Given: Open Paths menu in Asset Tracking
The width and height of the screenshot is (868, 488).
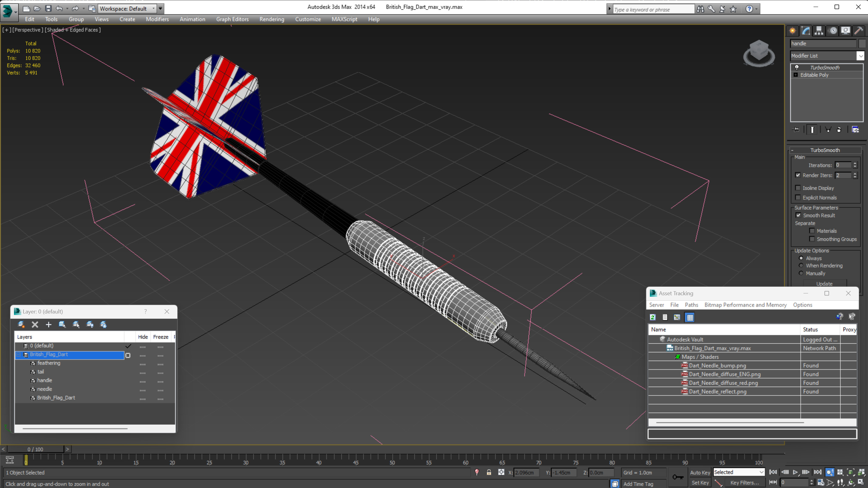Looking at the screenshot, I should tap(692, 305).
